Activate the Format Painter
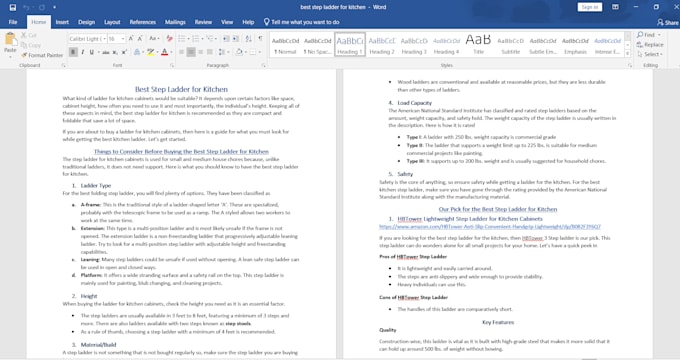680x360 pixels. (x=42, y=55)
